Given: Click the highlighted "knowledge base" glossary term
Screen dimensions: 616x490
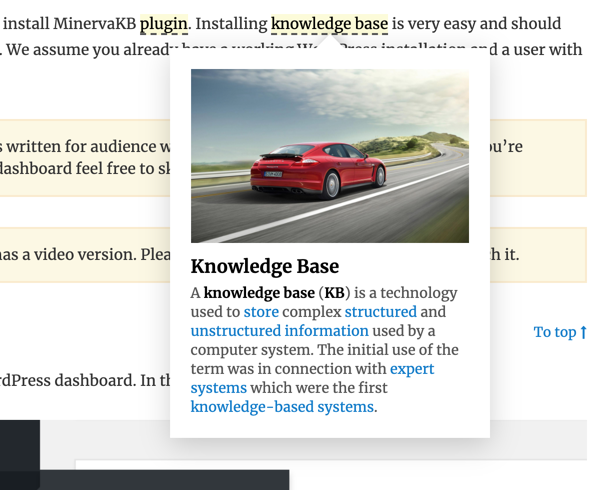Looking at the screenshot, I should [330, 24].
